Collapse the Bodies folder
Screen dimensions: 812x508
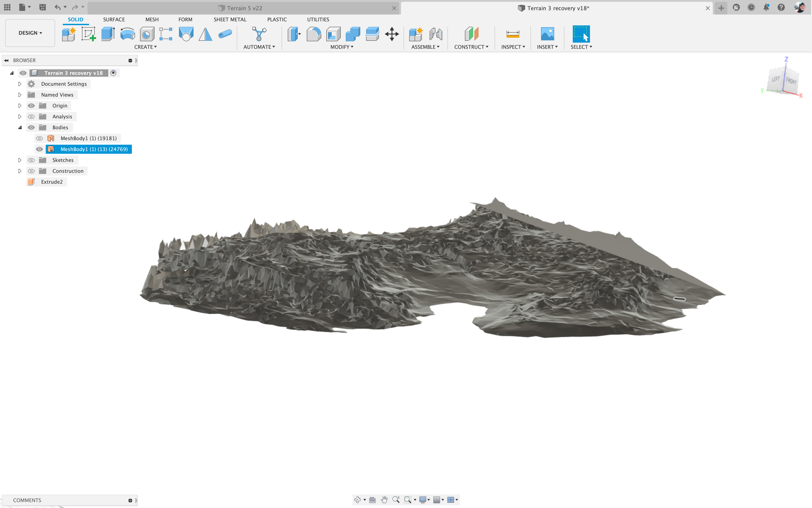tap(20, 127)
